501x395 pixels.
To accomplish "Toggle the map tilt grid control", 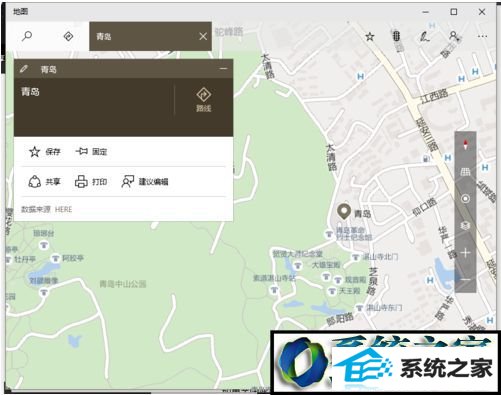I will pos(466,172).
